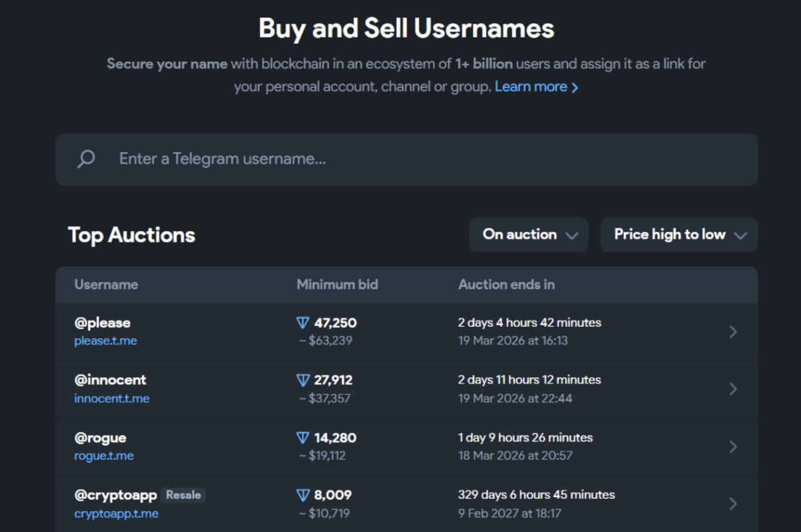Open the Price high to low sort dropdown
The height and width of the screenshot is (532, 801).
679,235
